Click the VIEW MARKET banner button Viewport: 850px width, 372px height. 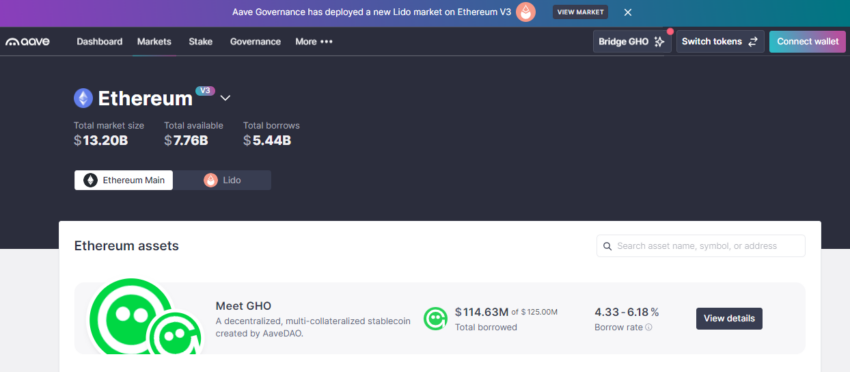pos(581,12)
